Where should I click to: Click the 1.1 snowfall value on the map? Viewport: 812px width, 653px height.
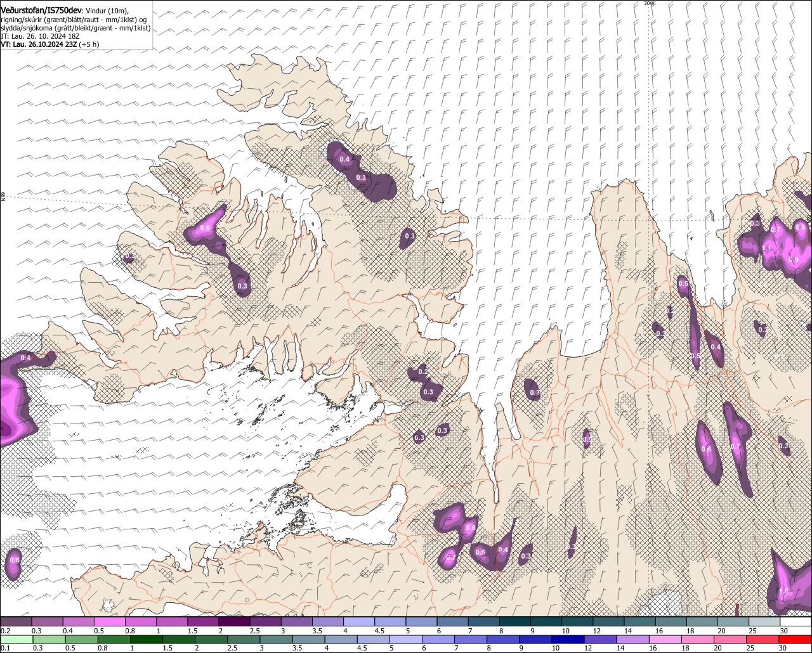click(x=766, y=249)
